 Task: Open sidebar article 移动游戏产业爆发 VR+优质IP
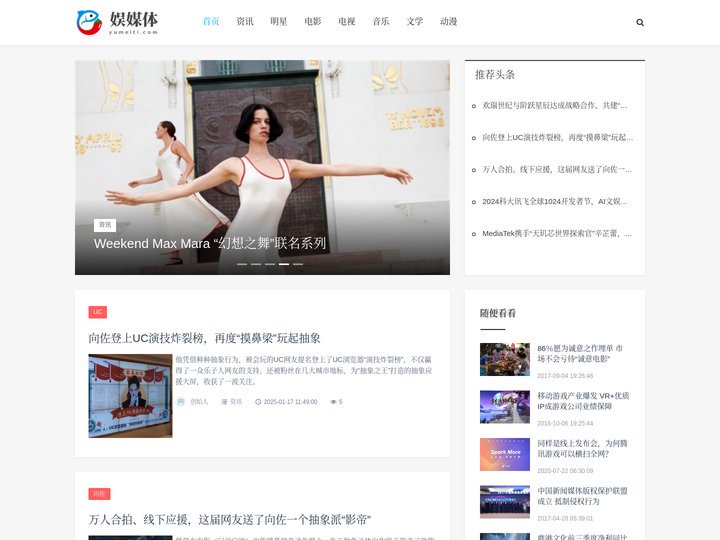(x=583, y=401)
